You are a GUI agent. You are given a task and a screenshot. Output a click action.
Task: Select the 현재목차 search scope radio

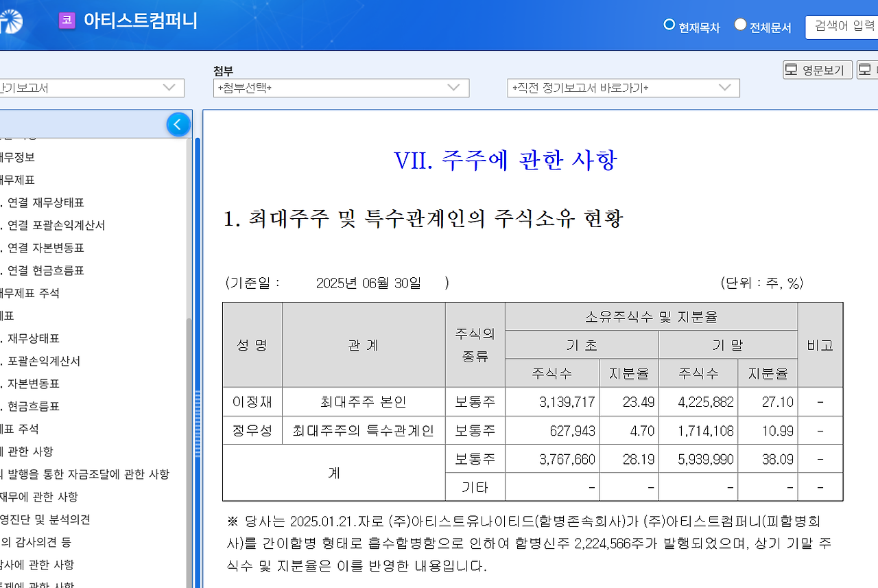pos(669,25)
